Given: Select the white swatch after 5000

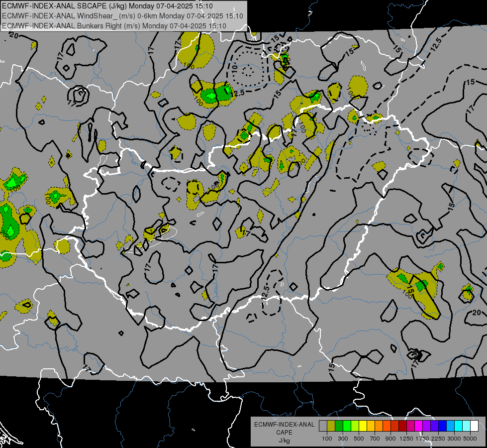Looking at the screenshot, I should 474,426.
